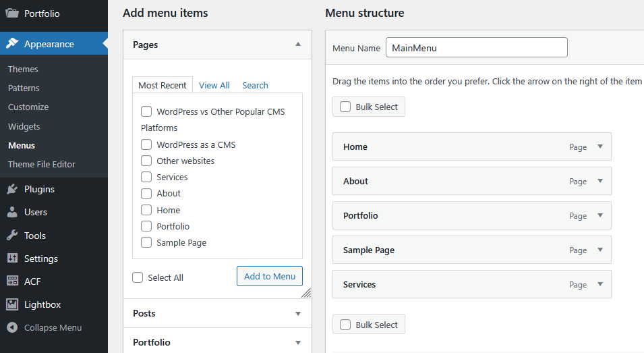Switch to the View All tab
The image size is (644, 353).
pyautogui.click(x=214, y=85)
